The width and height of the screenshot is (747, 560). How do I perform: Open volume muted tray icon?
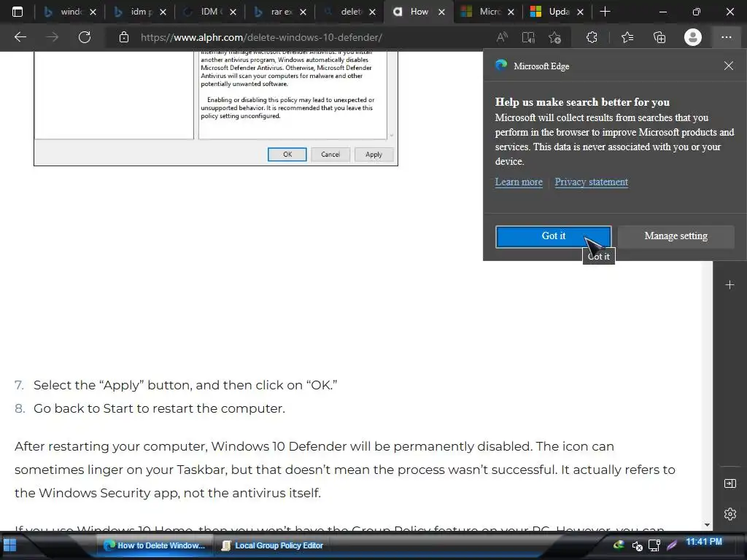click(x=637, y=545)
